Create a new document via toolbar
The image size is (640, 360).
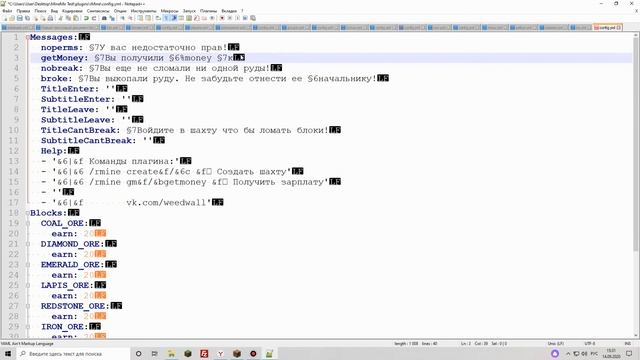5,18
